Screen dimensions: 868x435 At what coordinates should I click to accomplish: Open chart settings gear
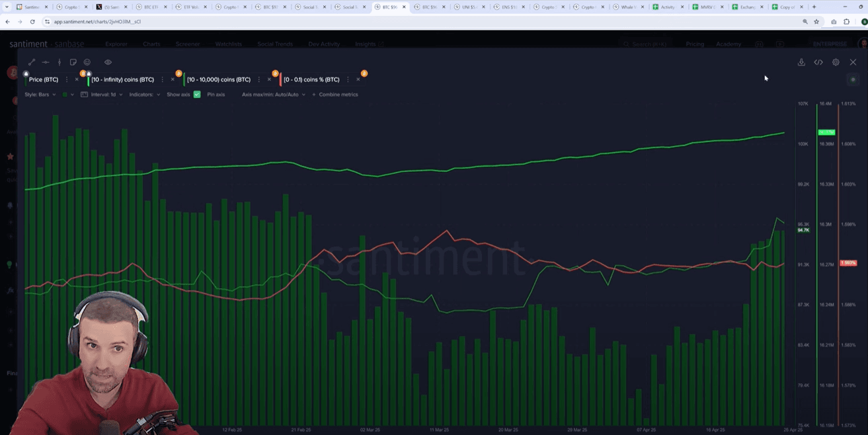(836, 62)
